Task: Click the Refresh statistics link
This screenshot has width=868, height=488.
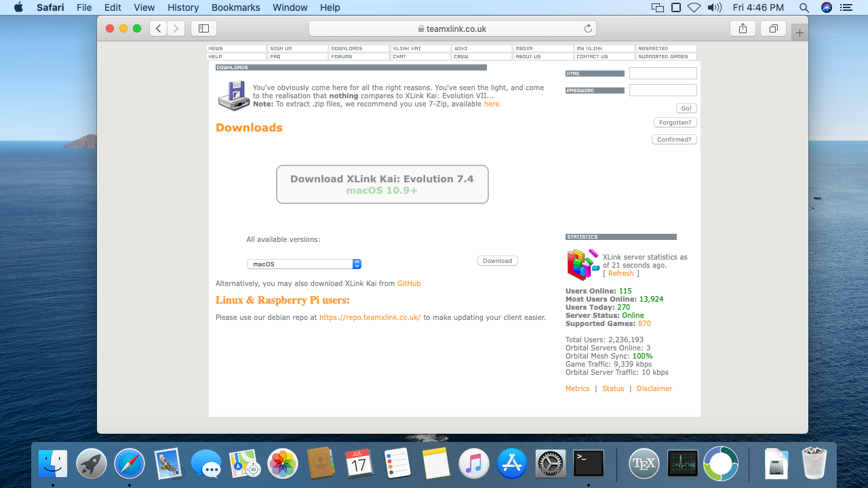Action: 620,274
